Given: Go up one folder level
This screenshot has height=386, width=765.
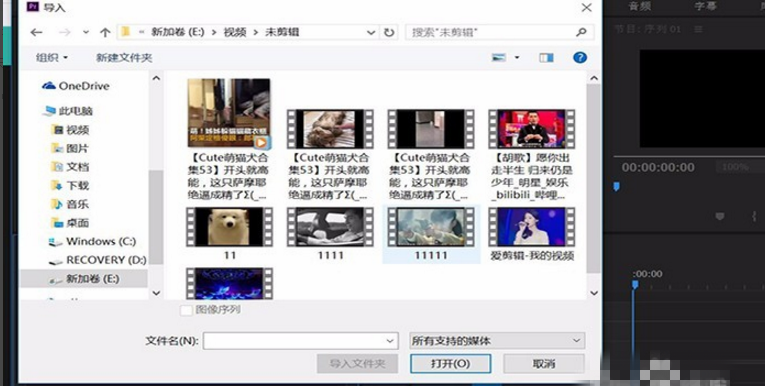Looking at the screenshot, I should tap(105, 32).
